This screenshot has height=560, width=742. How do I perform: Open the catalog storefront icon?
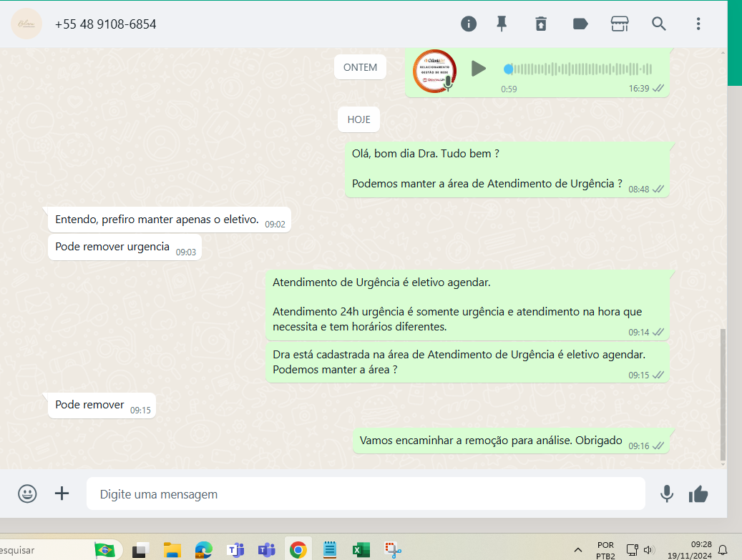coord(620,24)
